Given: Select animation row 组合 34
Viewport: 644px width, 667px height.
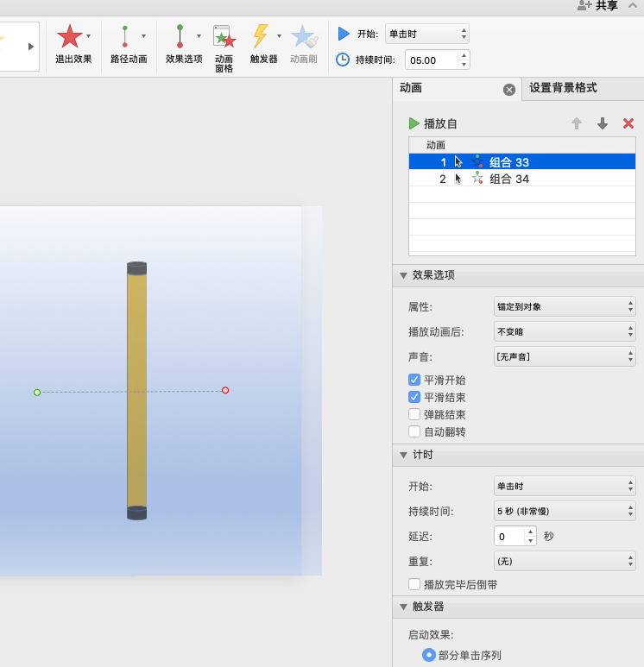Looking at the screenshot, I should point(521,179).
